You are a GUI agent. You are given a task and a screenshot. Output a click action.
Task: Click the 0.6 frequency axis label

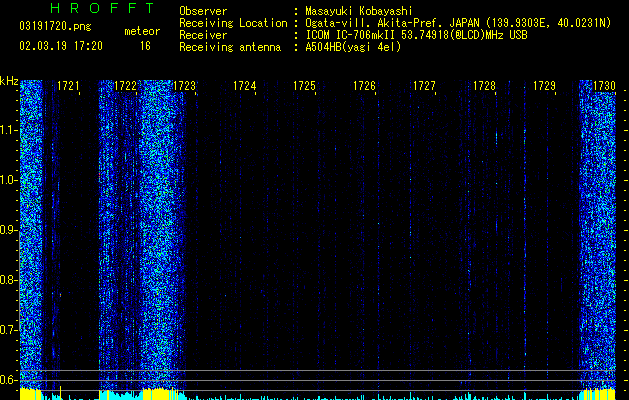(9, 380)
